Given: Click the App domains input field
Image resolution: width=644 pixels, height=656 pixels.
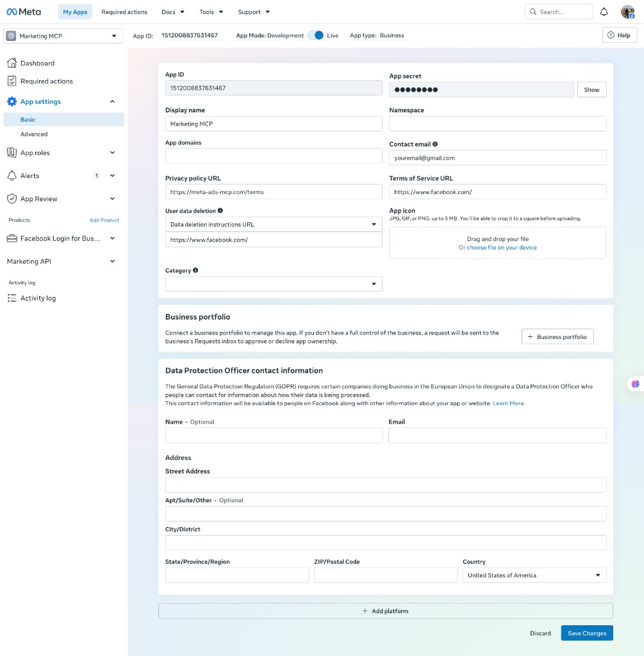Looking at the screenshot, I should pos(274,156).
